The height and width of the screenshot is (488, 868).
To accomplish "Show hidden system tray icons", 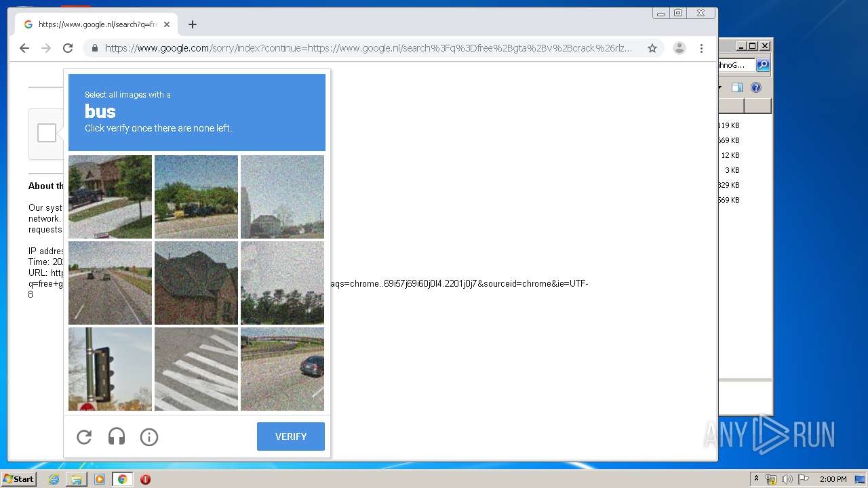I will 756,479.
